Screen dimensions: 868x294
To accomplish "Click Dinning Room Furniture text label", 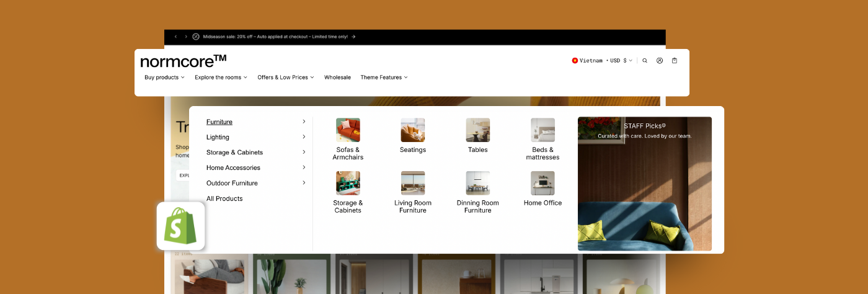I will [478, 207].
